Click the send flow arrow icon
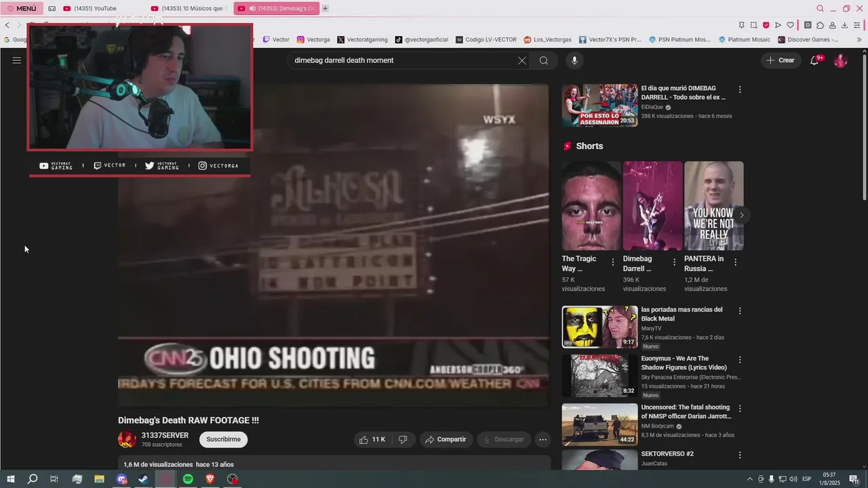The height and width of the screenshot is (488, 868). [778, 25]
